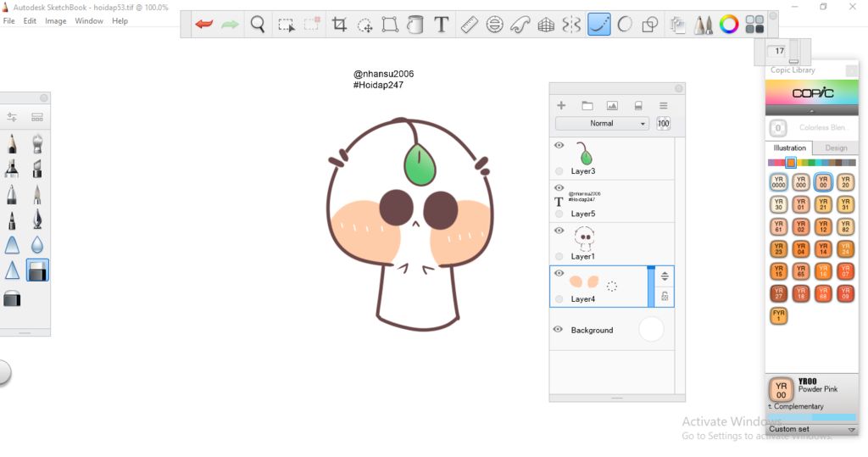868x457 pixels.
Task: Click the Clear Layer eraser icon
Action: 637,105
